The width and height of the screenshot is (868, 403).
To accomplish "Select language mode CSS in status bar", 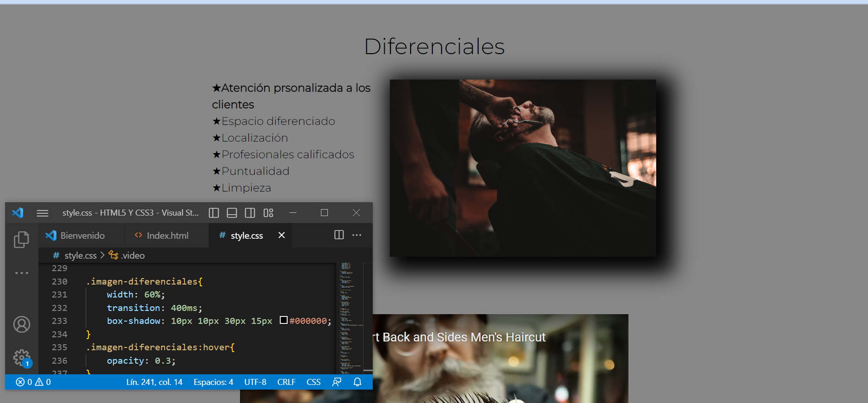I will click(x=314, y=382).
